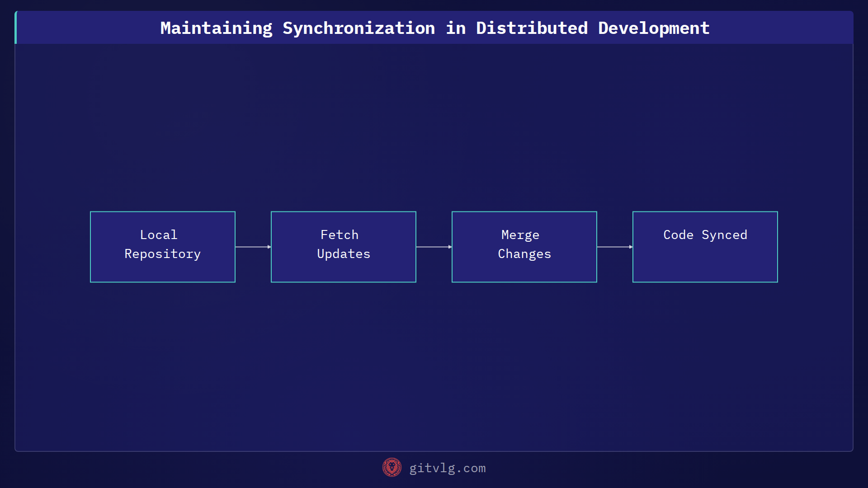The image size is (868, 488).
Task: Click the red lion logo icon
Action: point(392,468)
